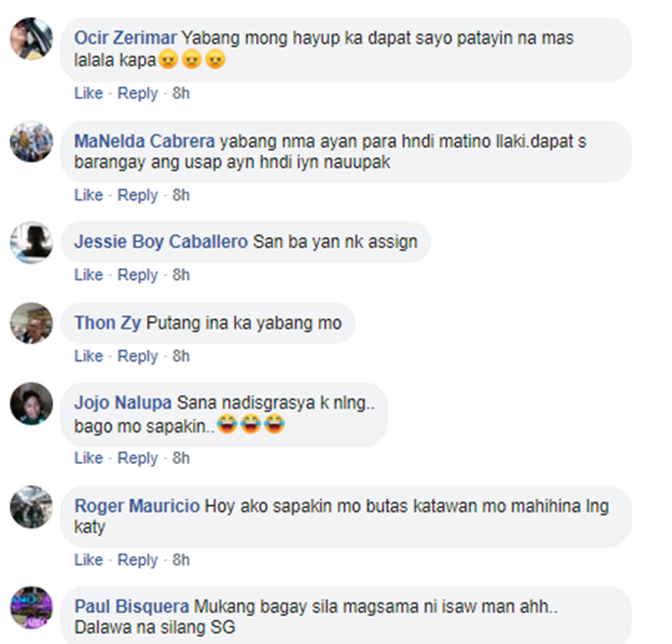This screenshot has width=672, height=644.
Task: Visit Jessie Boy Caballero's profile name
Action: tap(161, 242)
